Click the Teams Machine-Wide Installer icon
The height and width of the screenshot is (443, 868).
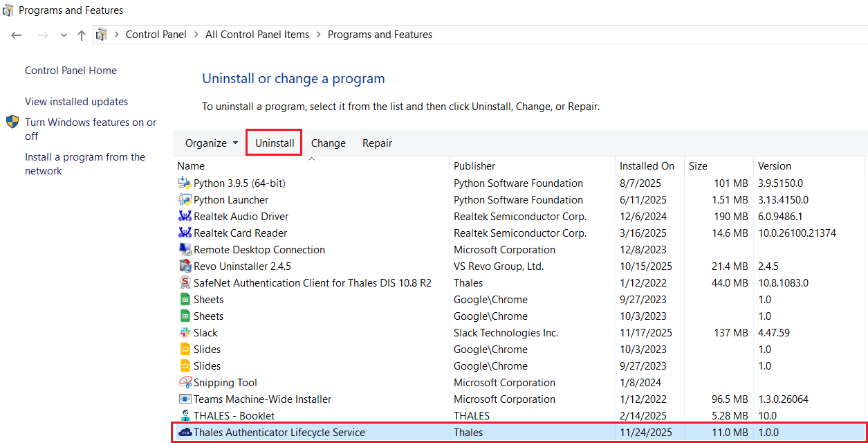pyautogui.click(x=185, y=399)
